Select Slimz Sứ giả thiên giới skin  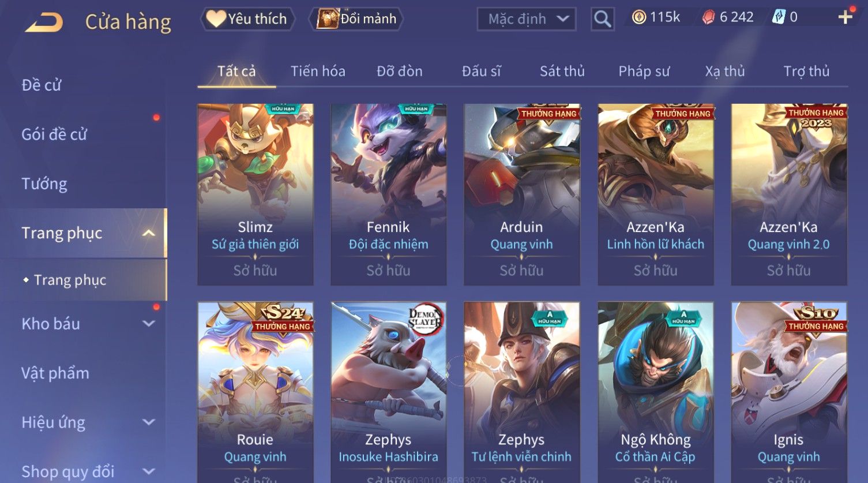pos(255,194)
